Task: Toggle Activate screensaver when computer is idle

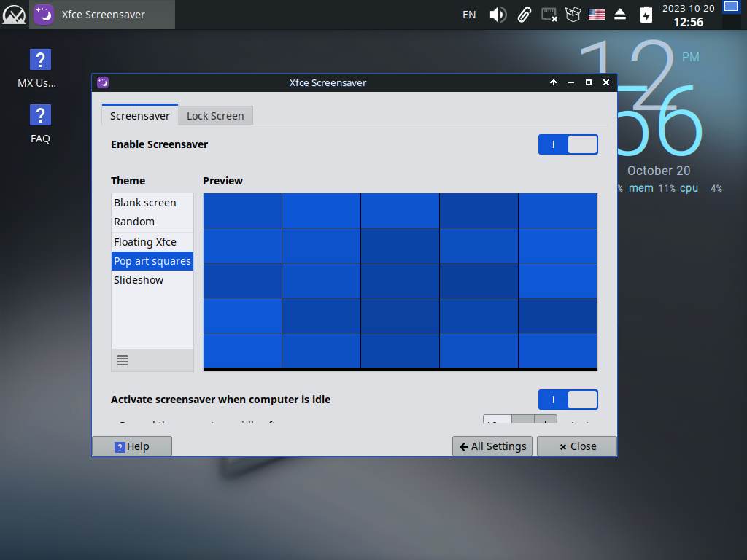Action: (x=568, y=400)
